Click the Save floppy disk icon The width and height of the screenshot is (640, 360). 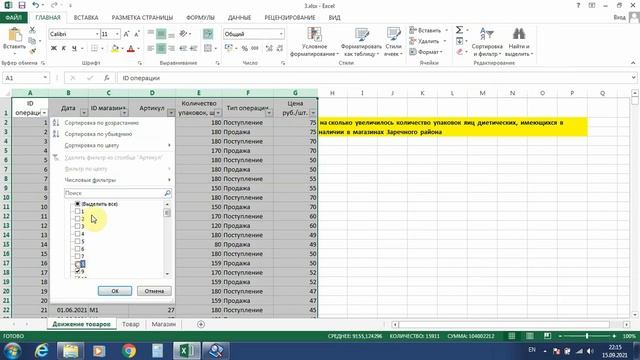(x=22, y=5)
